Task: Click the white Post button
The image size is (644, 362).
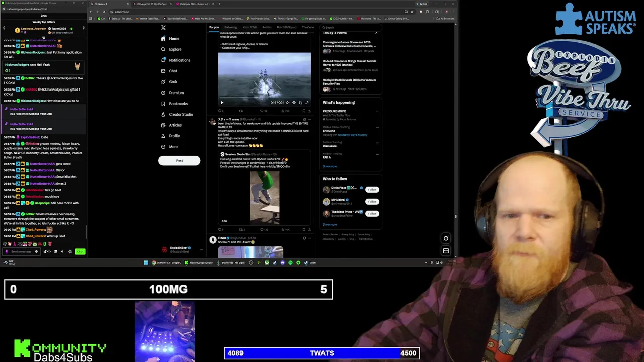Action: click(x=179, y=160)
